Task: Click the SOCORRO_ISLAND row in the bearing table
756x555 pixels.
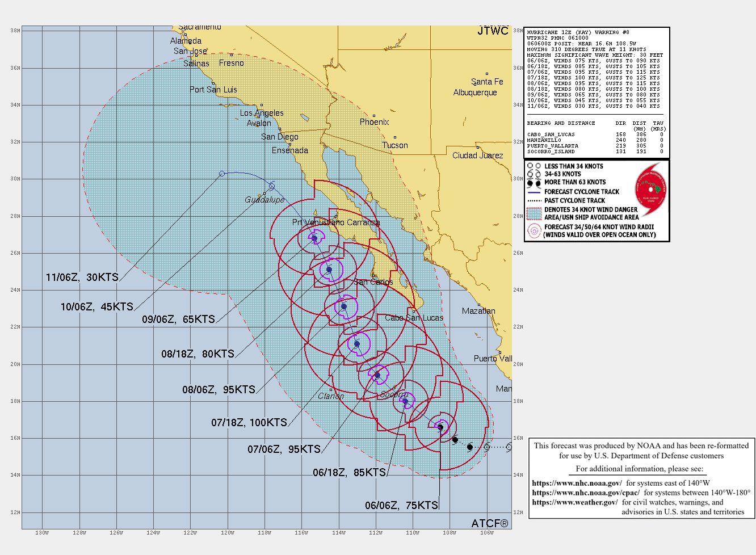Action: pyautogui.click(x=595, y=152)
